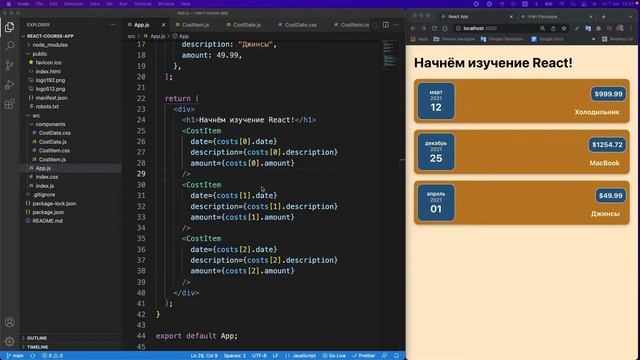Screen dimensions: 640x360
Task: Expand the OUTLINE section
Action: point(71,338)
